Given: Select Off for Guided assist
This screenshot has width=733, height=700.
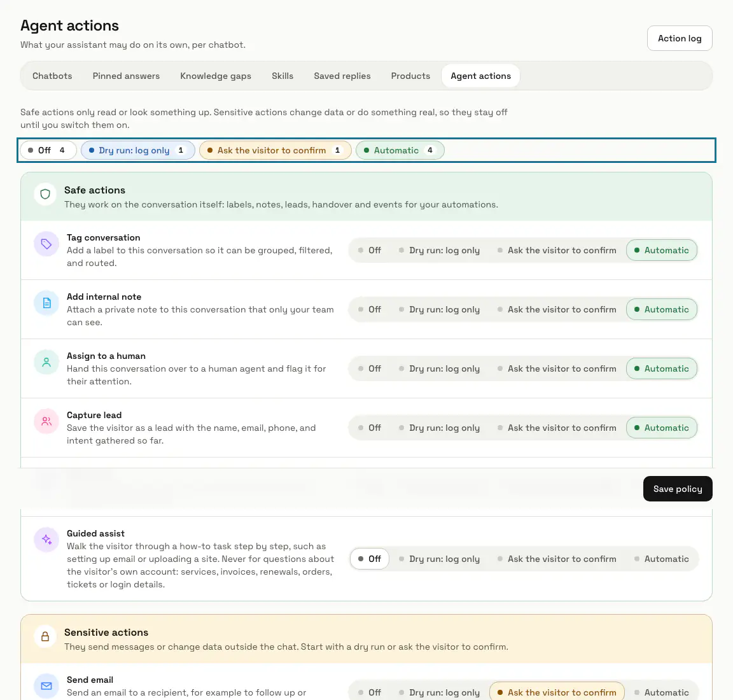Looking at the screenshot, I should 370,559.
